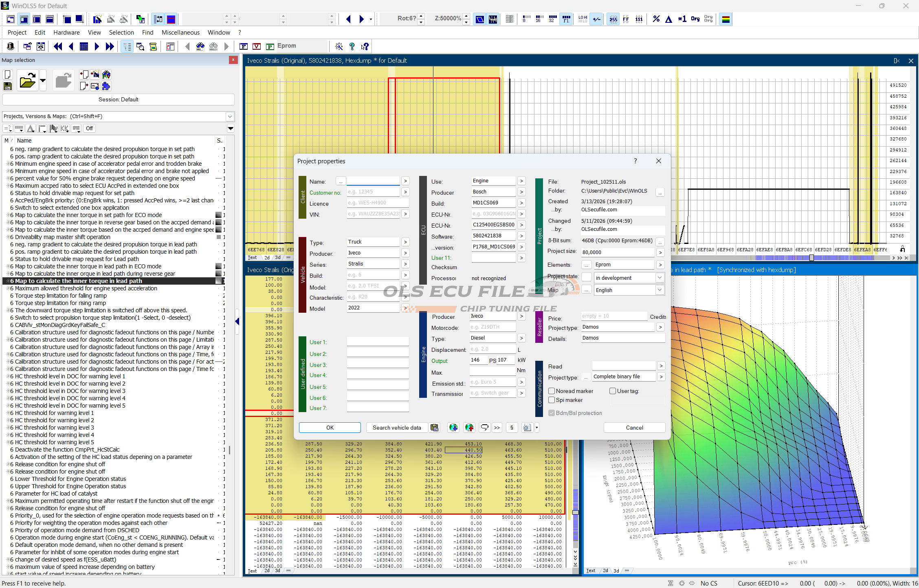Click the context help pointer icon
Image resolution: width=919 pixels, height=588 pixels.
click(x=365, y=46)
